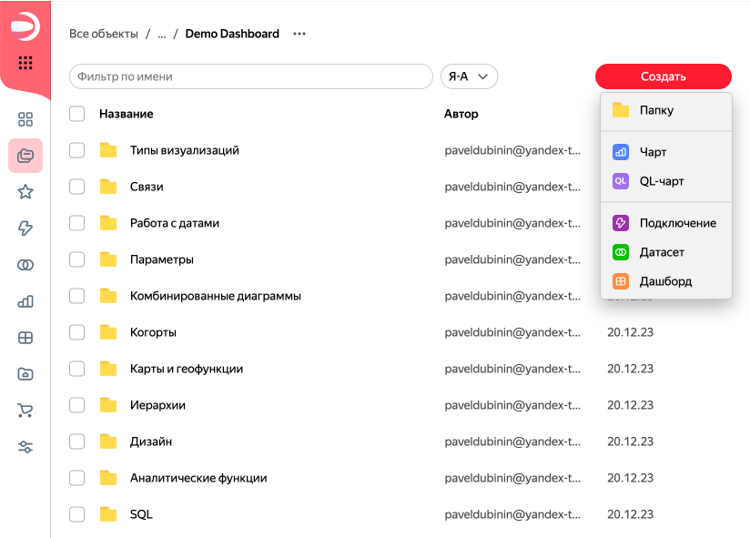Viewport: 750px width, 538px height.
Task: Open Favorites star icon in sidebar
Action: [25, 192]
